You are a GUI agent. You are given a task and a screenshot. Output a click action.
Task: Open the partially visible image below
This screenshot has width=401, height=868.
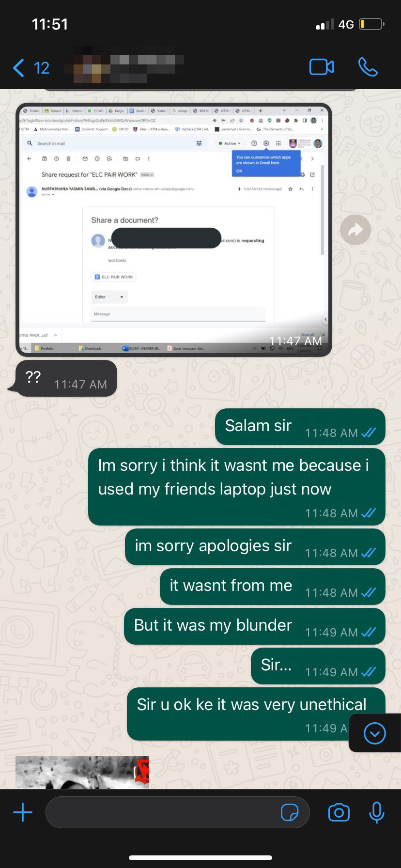pos(82,773)
